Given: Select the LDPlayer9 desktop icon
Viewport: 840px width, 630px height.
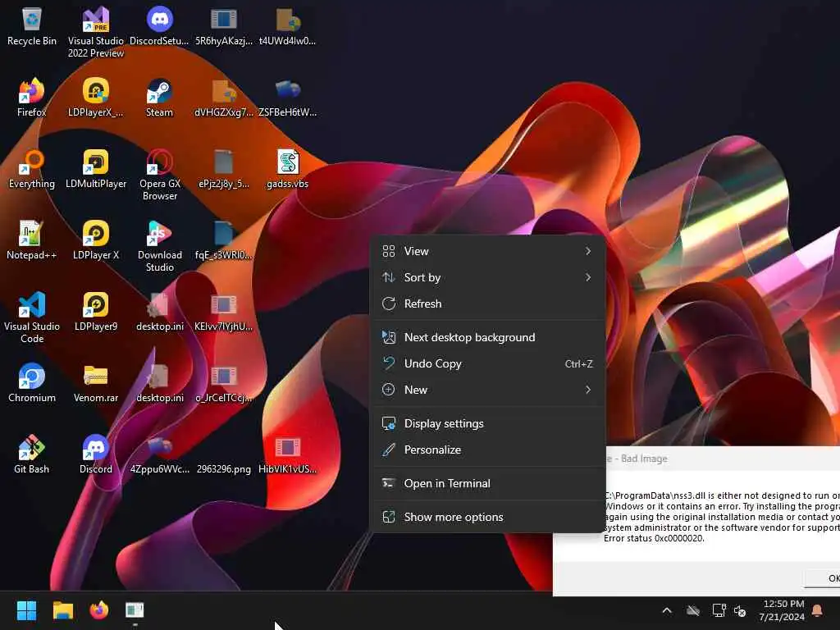Looking at the screenshot, I should (x=96, y=312).
